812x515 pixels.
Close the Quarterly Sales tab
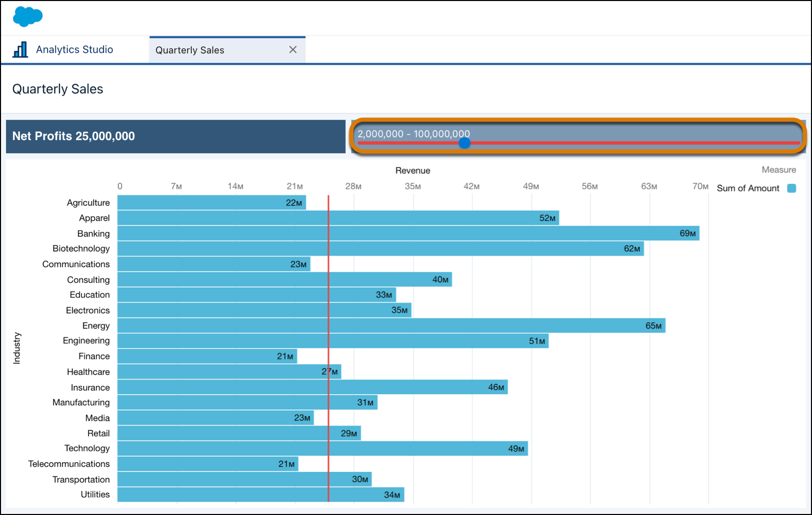[293, 49]
